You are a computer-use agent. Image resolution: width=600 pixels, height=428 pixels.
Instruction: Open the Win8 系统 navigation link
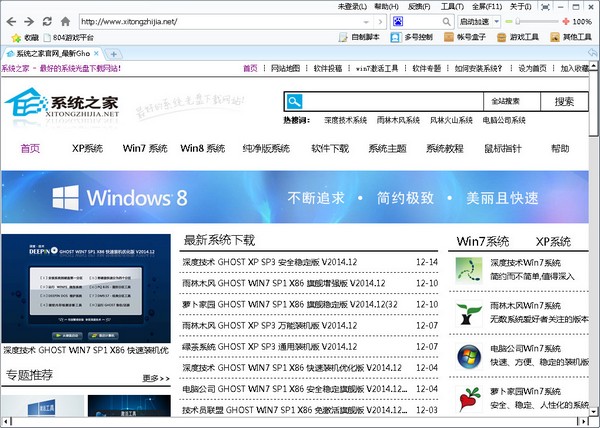202,148
